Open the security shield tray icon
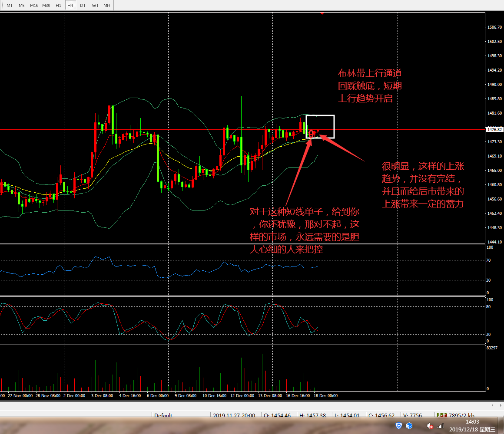 tap(398, 426)
